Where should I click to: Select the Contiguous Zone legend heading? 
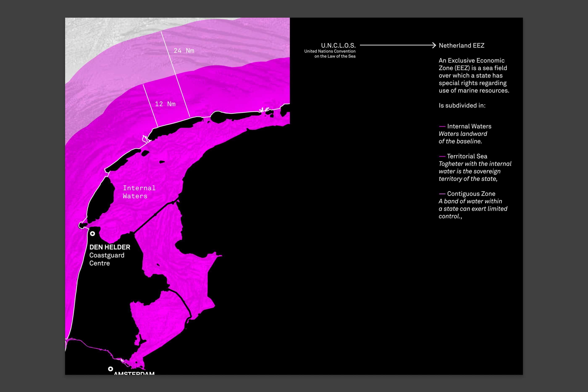click(471, 194)
